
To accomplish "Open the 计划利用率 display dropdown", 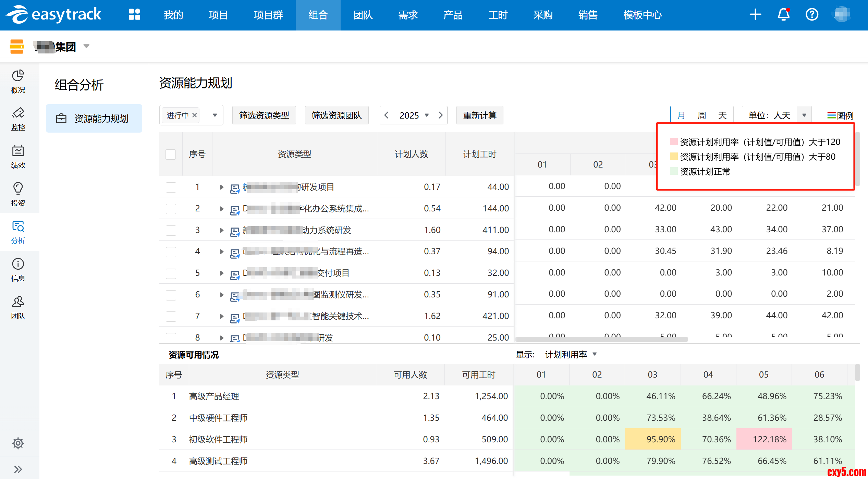I will 571,354.
